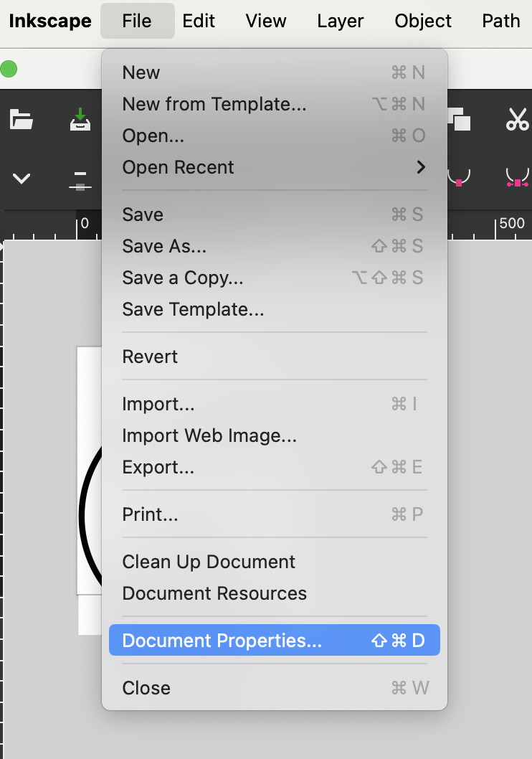The image size is (532, 759).
Task: Choose Close in File menu
Action: pyautogui.click(x=274, y=688)
